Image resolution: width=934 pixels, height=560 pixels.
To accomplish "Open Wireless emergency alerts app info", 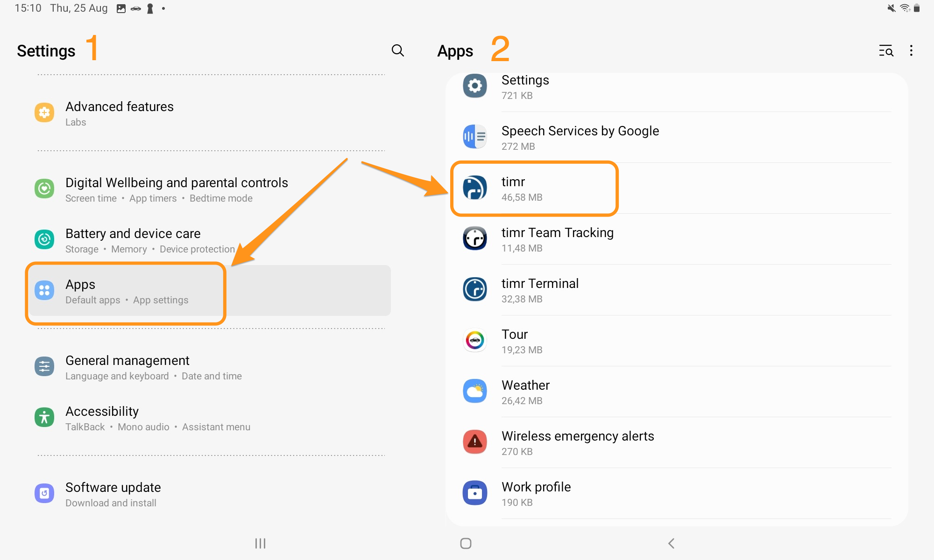I will click(677, 442).
